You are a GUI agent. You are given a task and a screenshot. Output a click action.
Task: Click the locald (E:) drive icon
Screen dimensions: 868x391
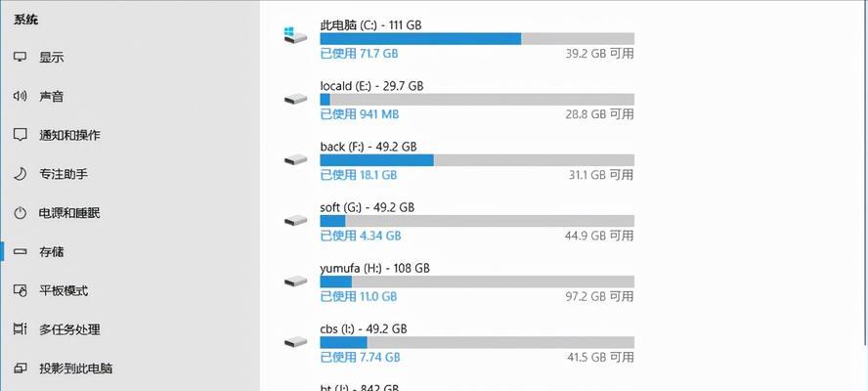[295, 99]
